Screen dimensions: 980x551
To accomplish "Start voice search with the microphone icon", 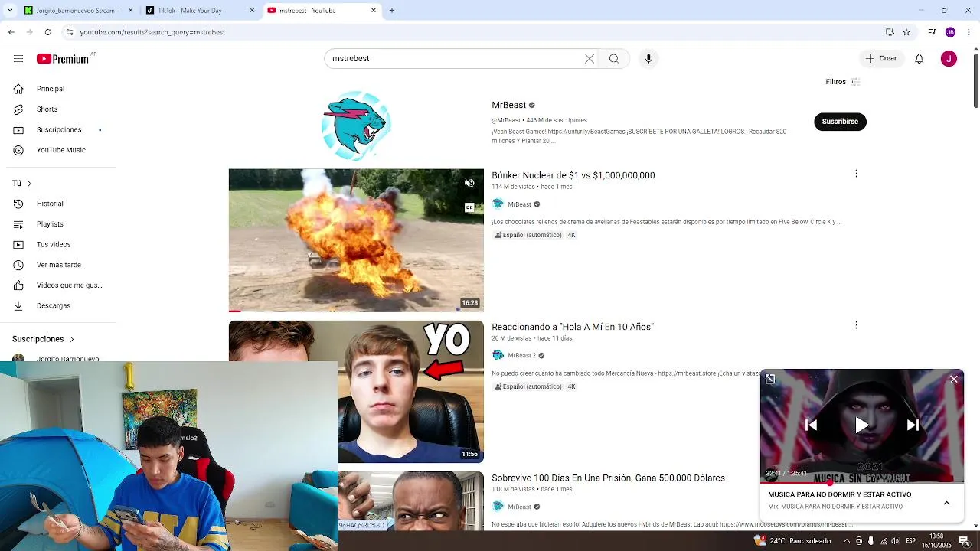I will point(648,59).
